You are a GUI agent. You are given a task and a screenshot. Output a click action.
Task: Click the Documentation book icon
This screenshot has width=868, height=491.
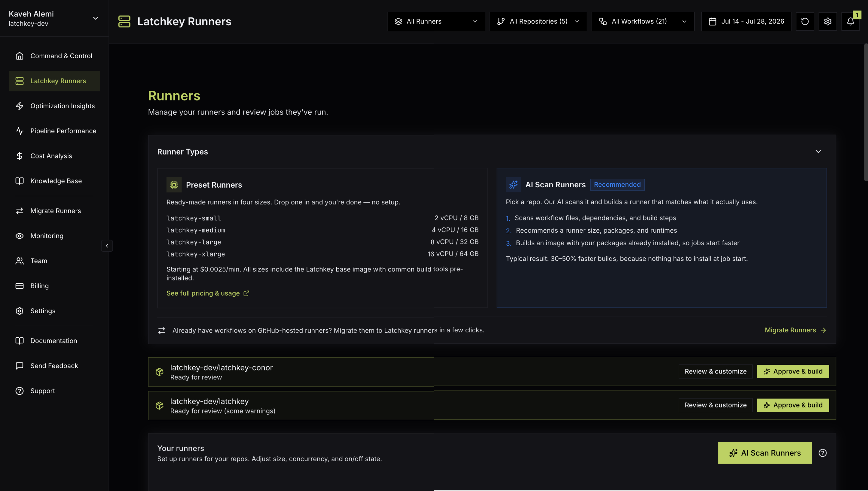coord(20,341)
